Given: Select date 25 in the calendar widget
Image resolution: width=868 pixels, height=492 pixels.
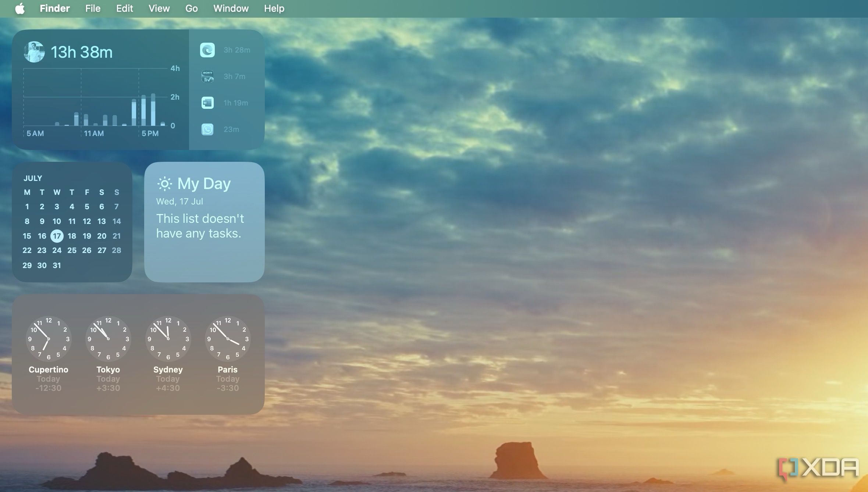Looking at the screenshot, I should tap(72, 250).
